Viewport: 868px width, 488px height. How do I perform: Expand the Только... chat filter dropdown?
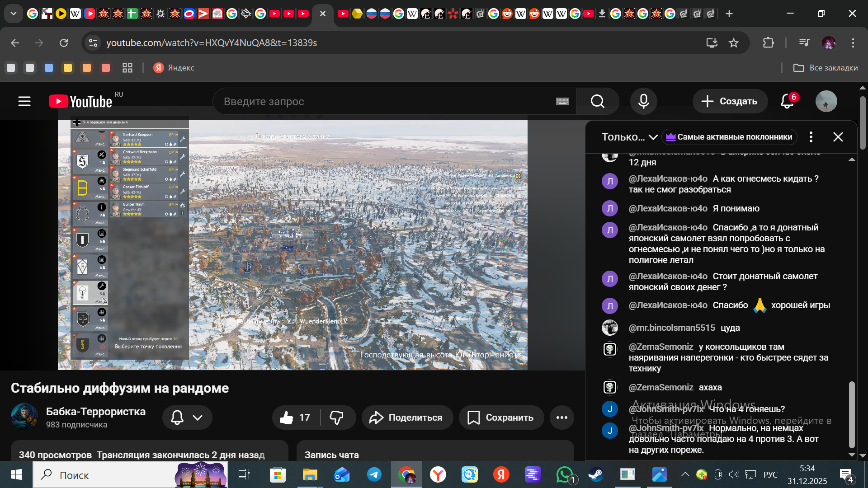[629, 137]
